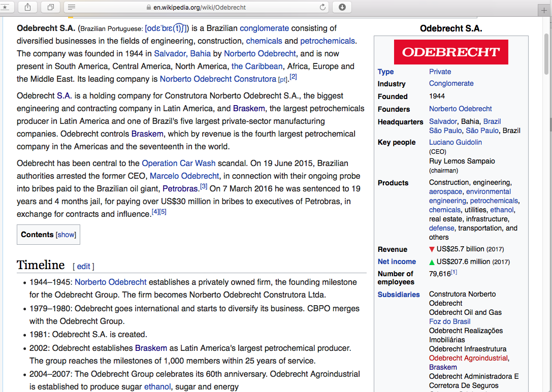Click edit next to Timeline heading
Viewport: 552px width, 392px height.
(83, 266)
